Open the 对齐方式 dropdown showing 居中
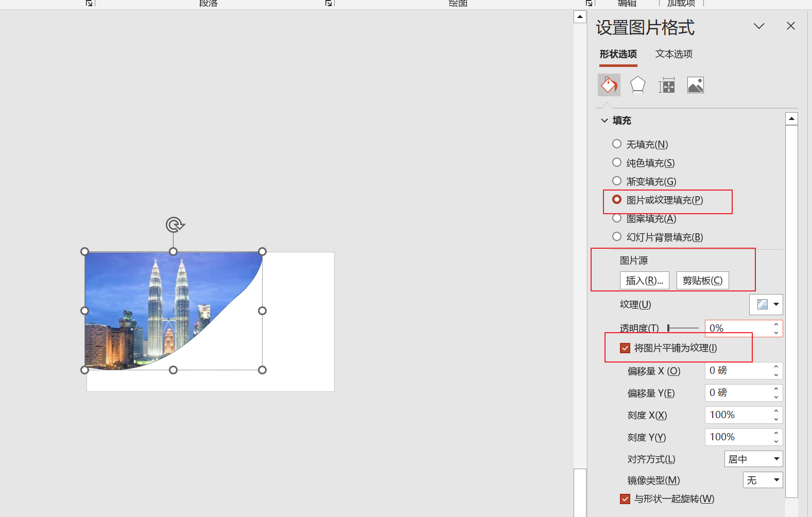The width and height of the screenshot is (812, 517). pos(754,459)
